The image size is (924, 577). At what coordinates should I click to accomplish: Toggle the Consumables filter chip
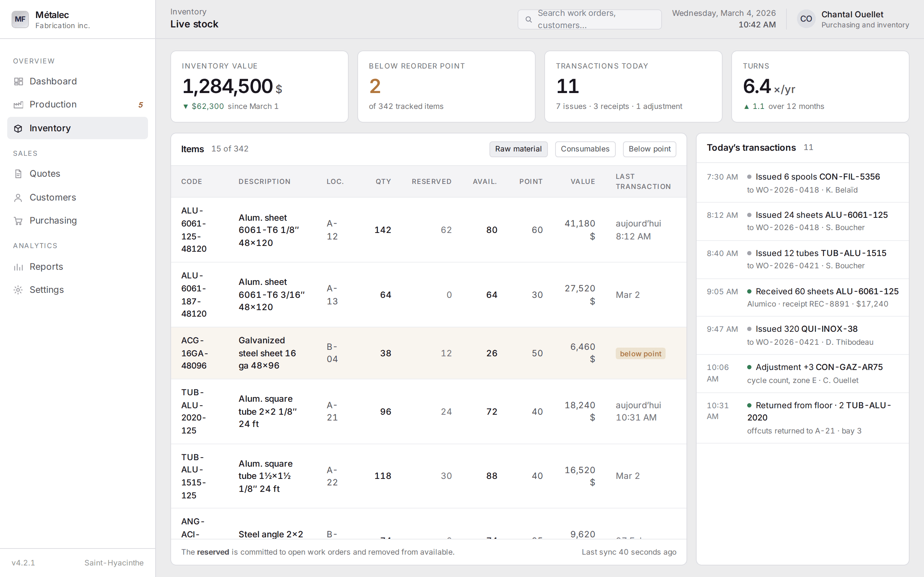tap(585, 149)
